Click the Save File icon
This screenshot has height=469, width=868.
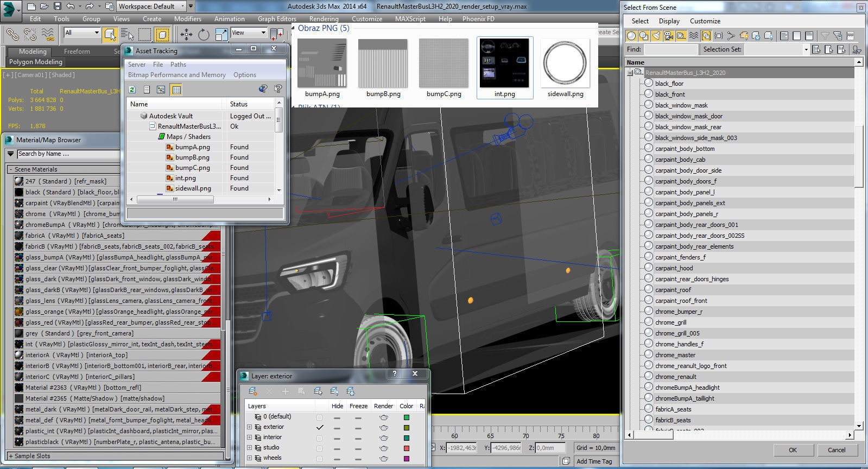tap(58, 7)
